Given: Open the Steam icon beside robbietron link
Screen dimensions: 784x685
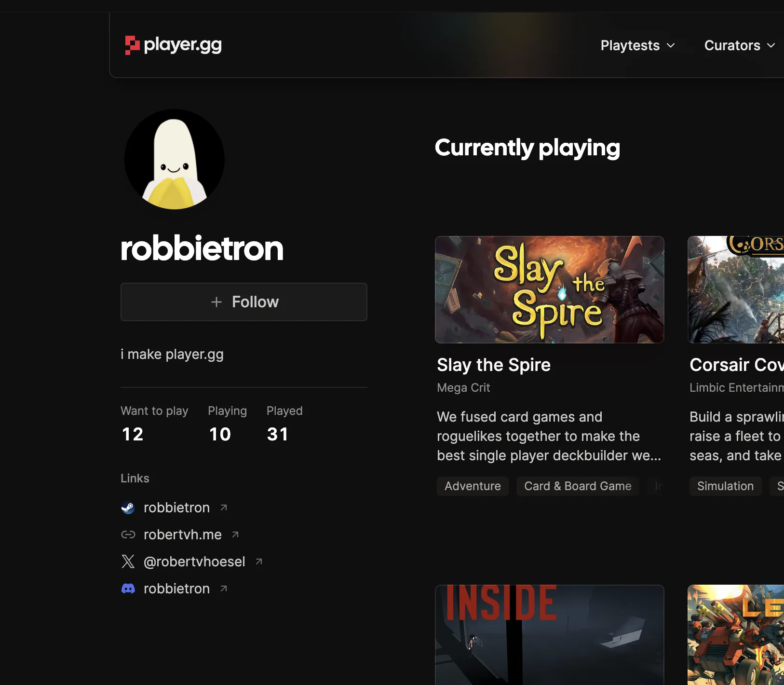Looking at the screenshot, I should pyautogui.click(x=128, y=507).
